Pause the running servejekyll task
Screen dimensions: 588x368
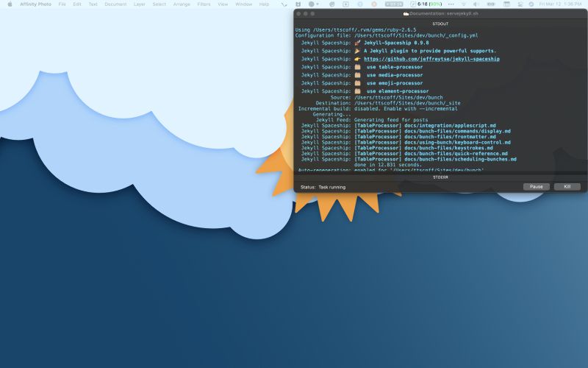(537, 187)
